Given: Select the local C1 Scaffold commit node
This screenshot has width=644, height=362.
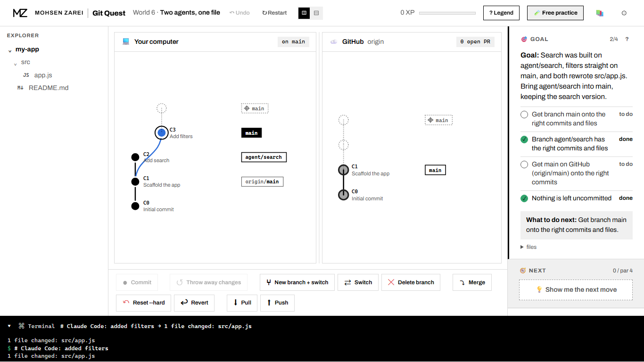Looking at the screenshot, I should 135,181.
